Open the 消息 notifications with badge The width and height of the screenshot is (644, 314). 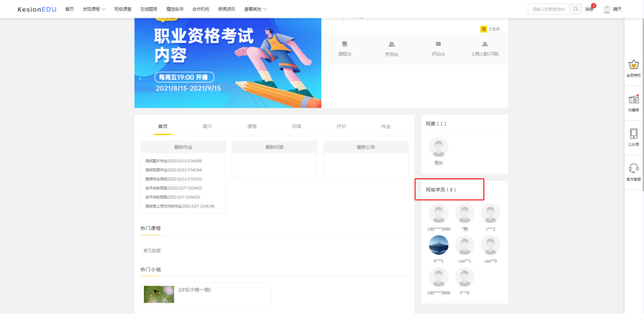click(589, 9)
